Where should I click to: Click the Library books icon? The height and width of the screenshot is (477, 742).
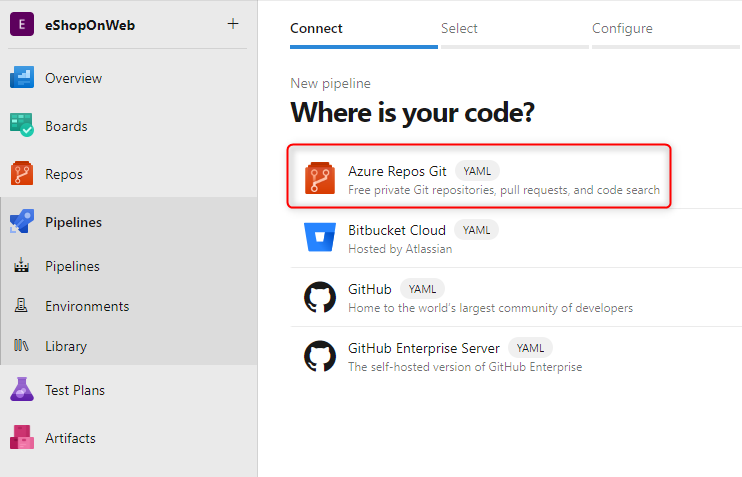pos(22,346)
